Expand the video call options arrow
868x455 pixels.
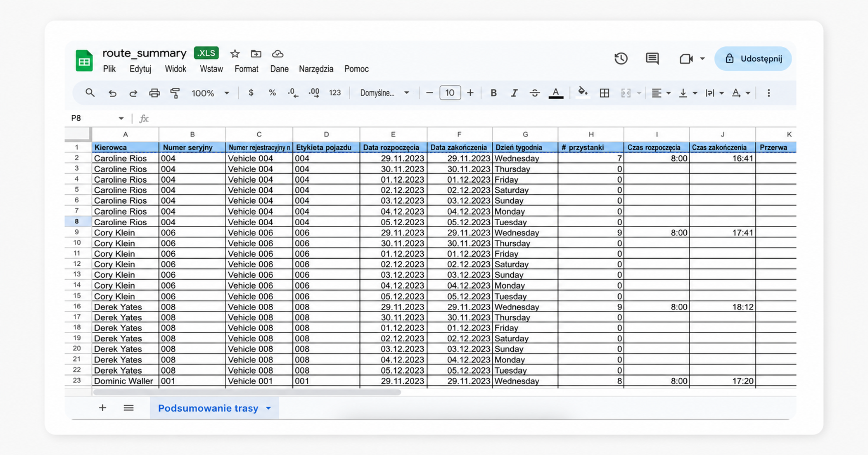click(702, 59)
